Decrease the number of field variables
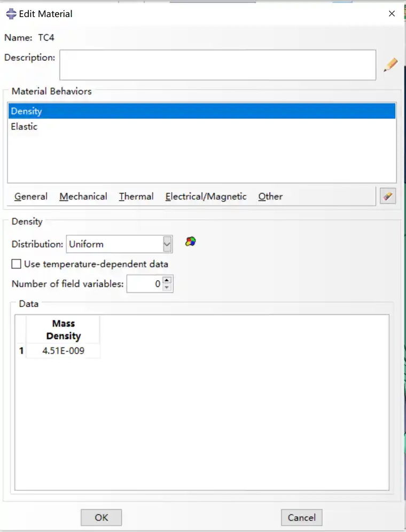Screen dimensions: 406x532 (x=167, y=288)
